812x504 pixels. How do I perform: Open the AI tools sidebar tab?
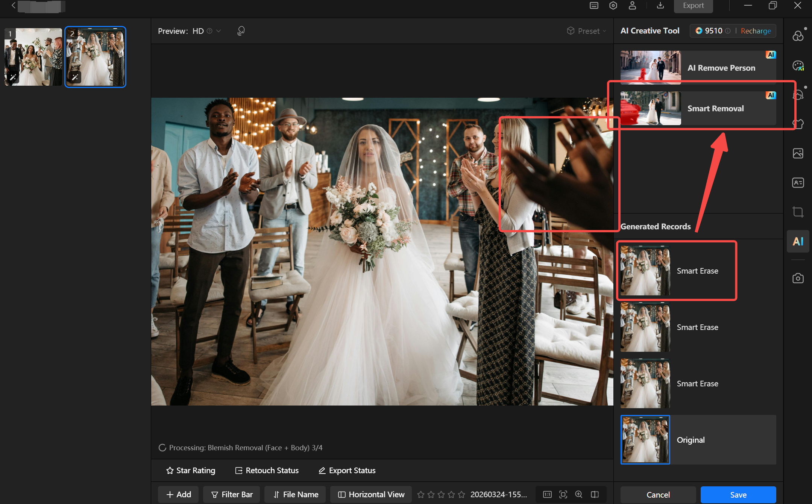coord(798,241)
